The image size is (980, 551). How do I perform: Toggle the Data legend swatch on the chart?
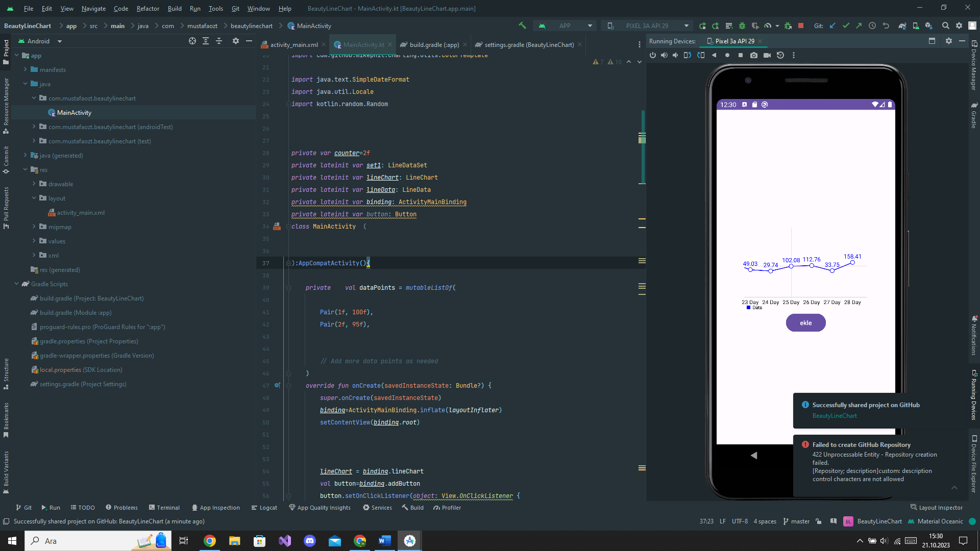[749, 307]
